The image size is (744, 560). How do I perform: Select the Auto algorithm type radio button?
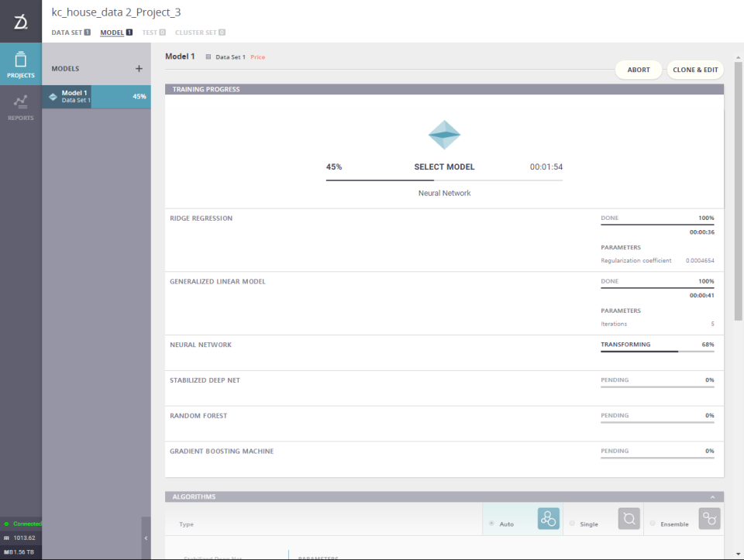pyautogui.click(x=491, y=524)
